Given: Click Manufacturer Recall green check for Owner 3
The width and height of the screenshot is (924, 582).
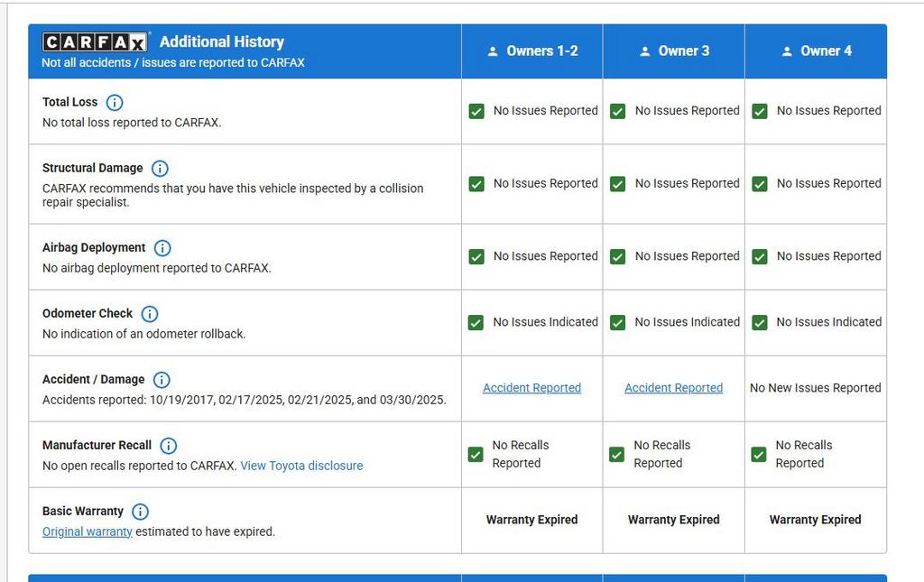Looking at the screenshot, I should click(x=616, y=455).
